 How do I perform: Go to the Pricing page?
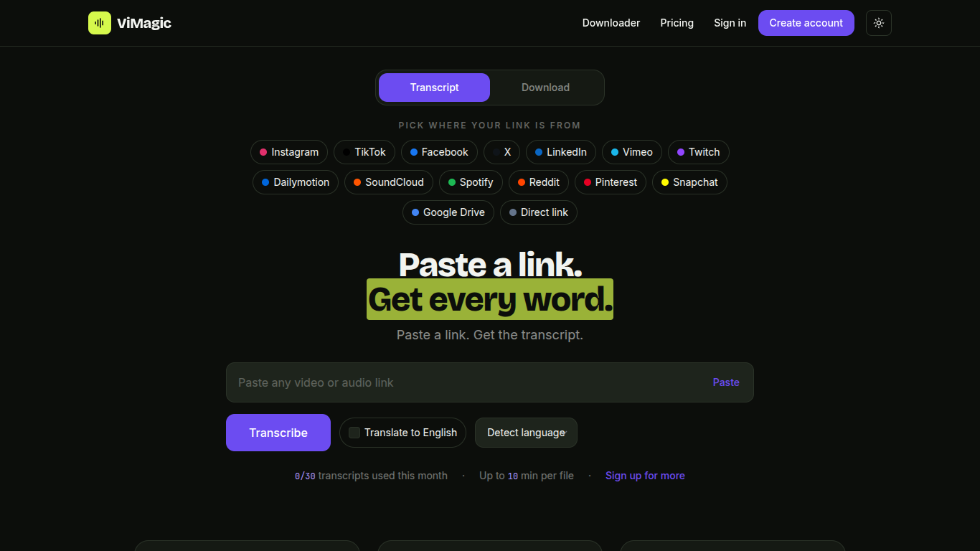click(677, 23)
